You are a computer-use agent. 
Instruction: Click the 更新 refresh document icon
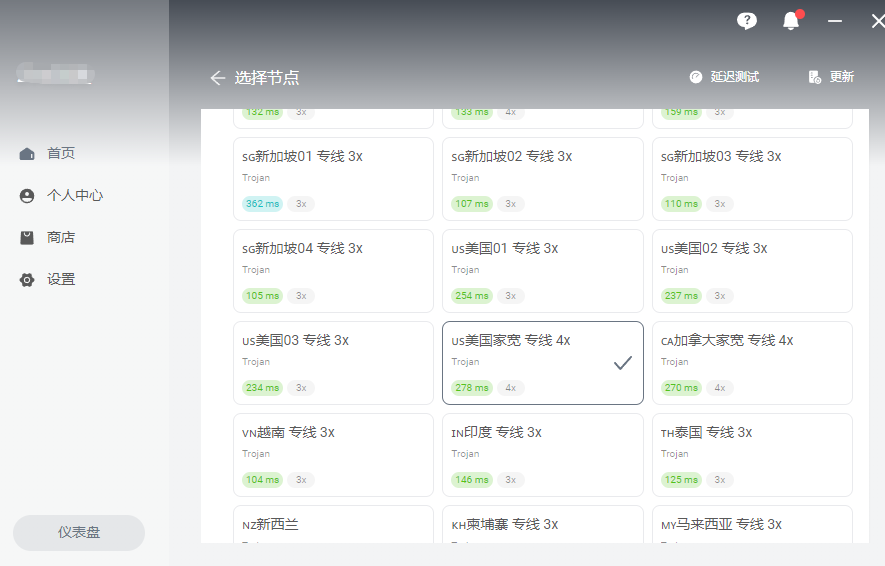coord(814,77)
